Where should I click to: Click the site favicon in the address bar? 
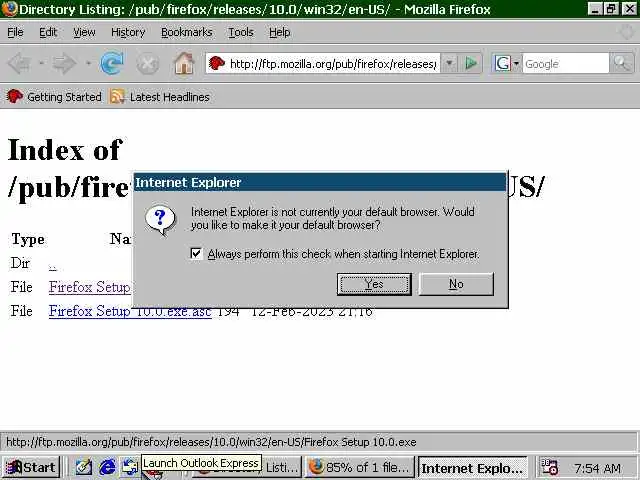coord(217,63)
